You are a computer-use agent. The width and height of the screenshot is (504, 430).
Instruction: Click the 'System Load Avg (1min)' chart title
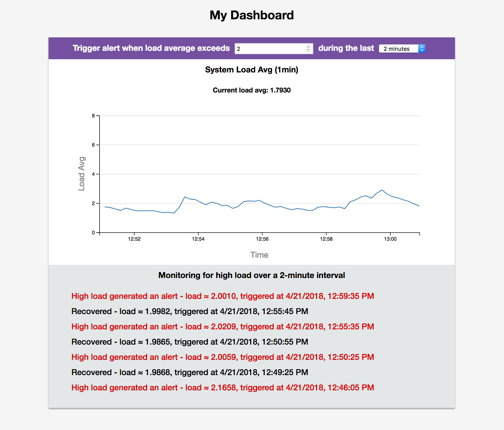tap(251, 70)
